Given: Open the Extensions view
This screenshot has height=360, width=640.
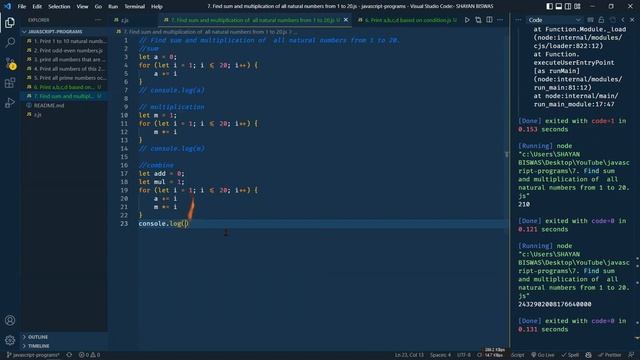Looking at the screenshot, I should point(10,83).
